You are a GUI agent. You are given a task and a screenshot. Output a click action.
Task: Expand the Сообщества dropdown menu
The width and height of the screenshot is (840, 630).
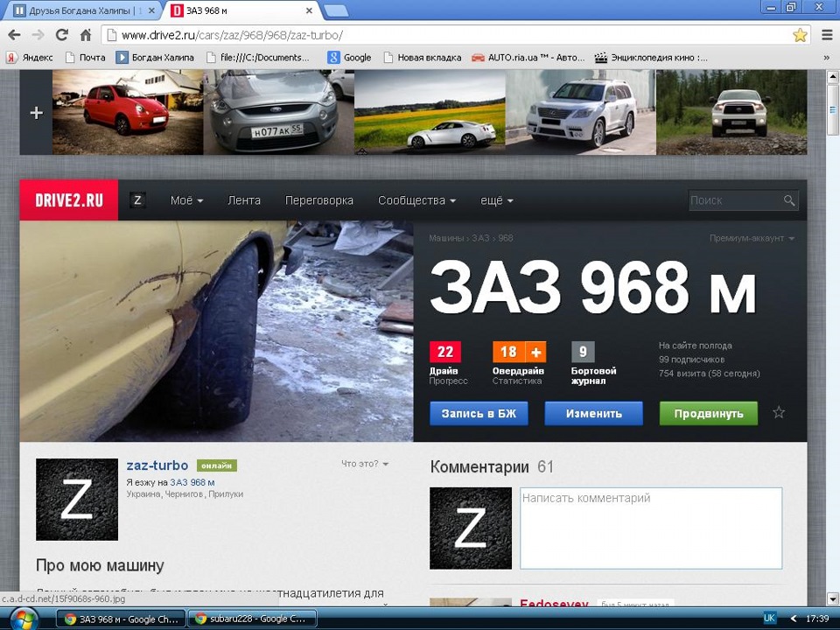pyautogui.click(x=416, y=200)
